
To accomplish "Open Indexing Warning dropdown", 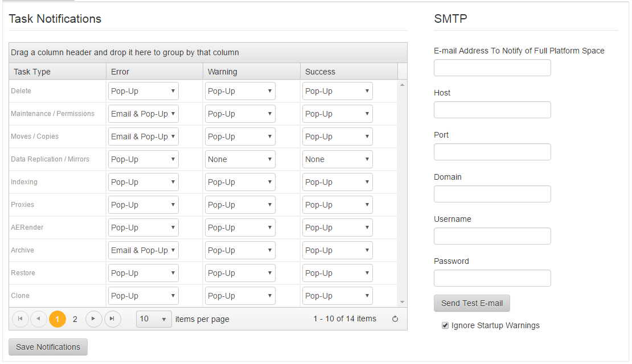I will pyautogui.click(x=240, y=182).
